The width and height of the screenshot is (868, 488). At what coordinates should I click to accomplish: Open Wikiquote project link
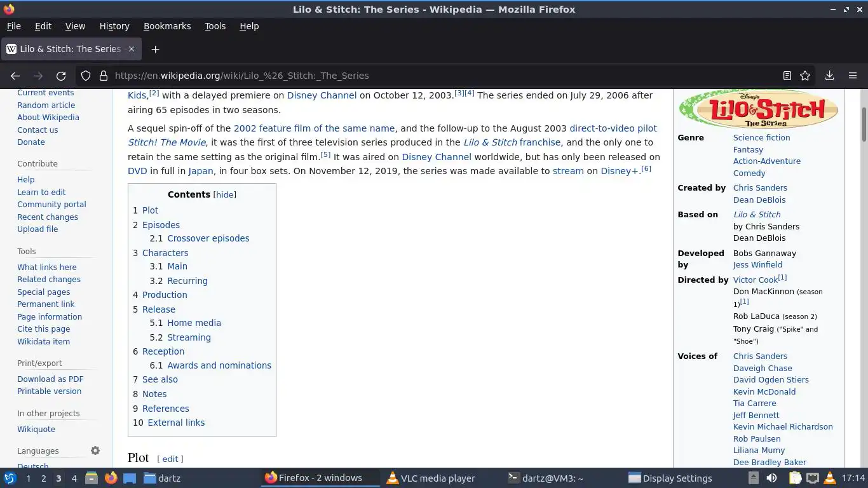pos(36,429)
